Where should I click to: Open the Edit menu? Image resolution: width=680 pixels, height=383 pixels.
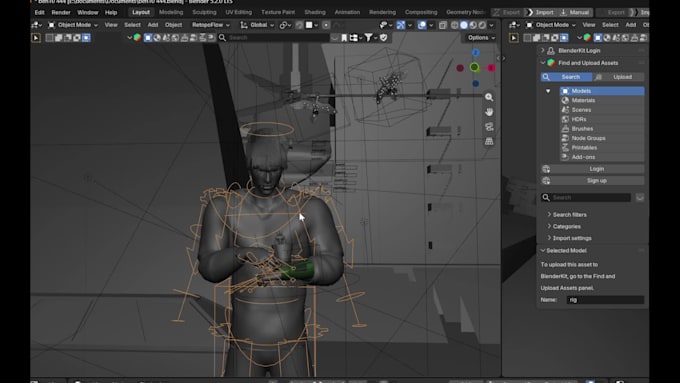(39, 12)
